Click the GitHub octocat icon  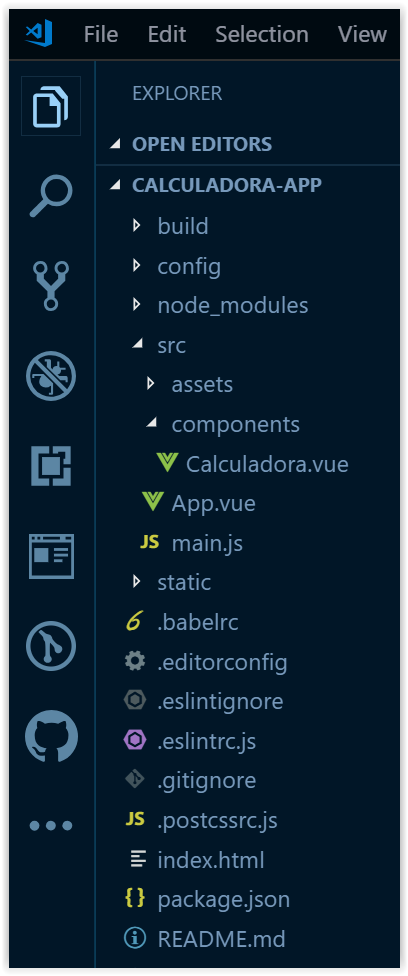coord(51,736)
